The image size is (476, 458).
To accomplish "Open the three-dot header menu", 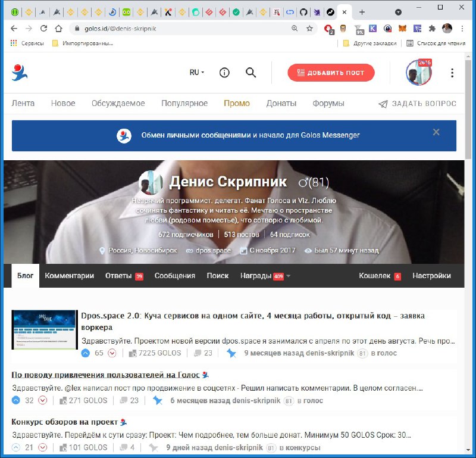I will [x=452, y=73].
